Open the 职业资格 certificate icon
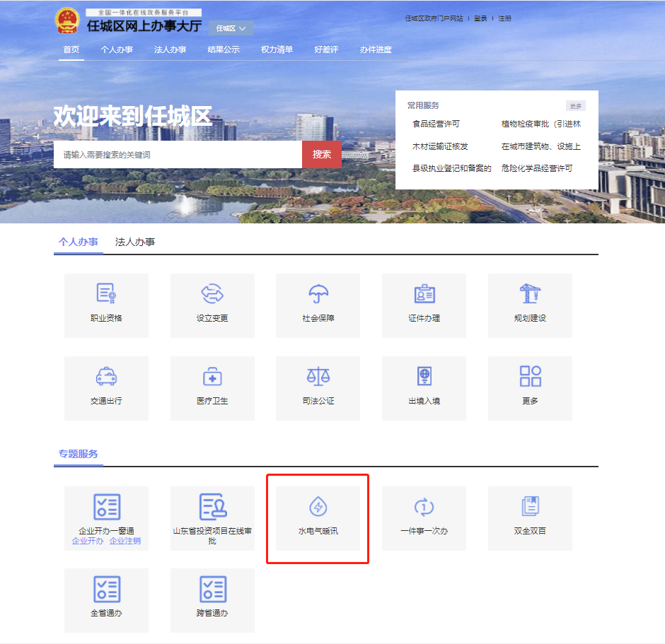The height and width of the screenshot is (644, 665). tap(106, 293)
